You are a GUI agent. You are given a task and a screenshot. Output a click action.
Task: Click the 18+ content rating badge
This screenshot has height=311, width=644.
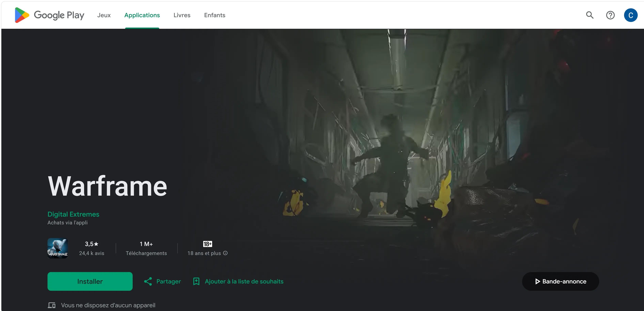(x=208, y=244)
